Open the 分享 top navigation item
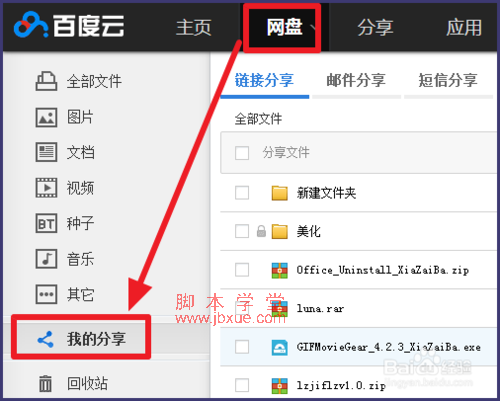The height and width of the screenshot is (401, 500). click(x=375, y=27)
